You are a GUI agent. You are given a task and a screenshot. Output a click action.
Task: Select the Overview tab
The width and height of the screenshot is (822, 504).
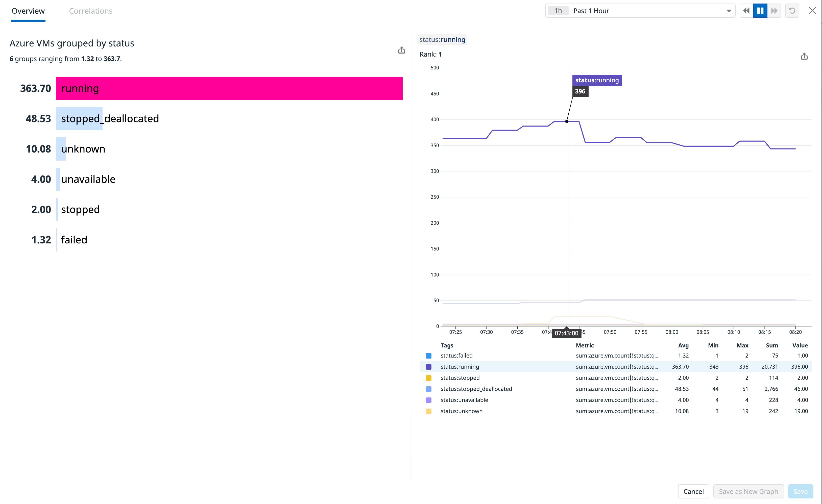[x=28, y=11]
